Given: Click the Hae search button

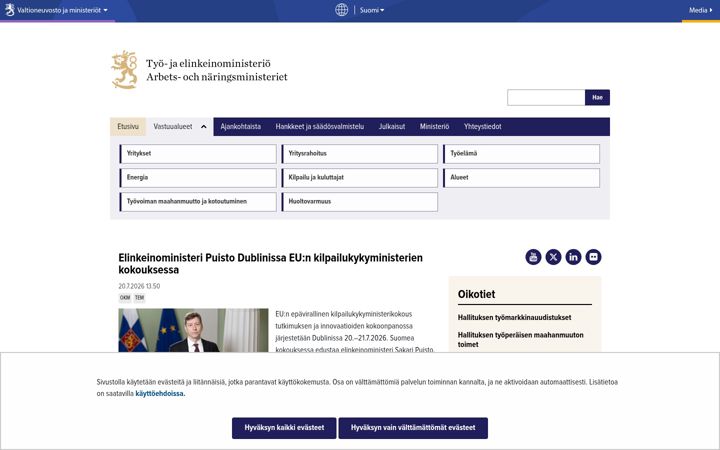Looking at the screenshot, I should pos(597,97).
